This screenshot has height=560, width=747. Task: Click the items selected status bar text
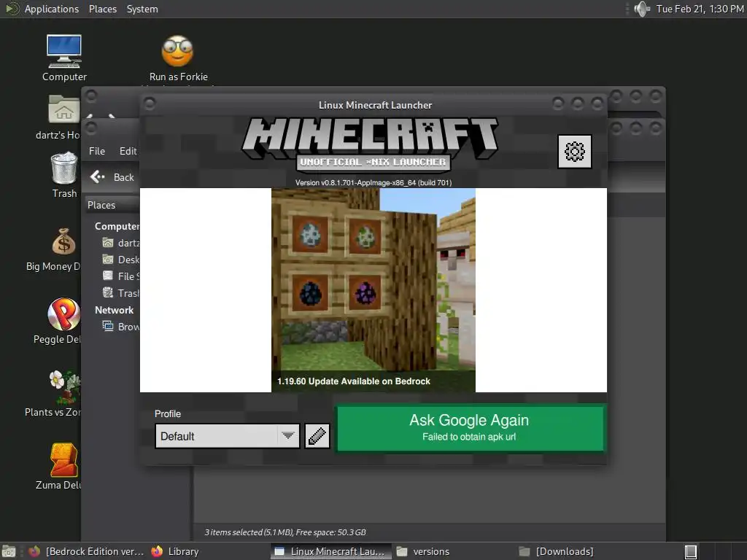[x=285, y=532]
